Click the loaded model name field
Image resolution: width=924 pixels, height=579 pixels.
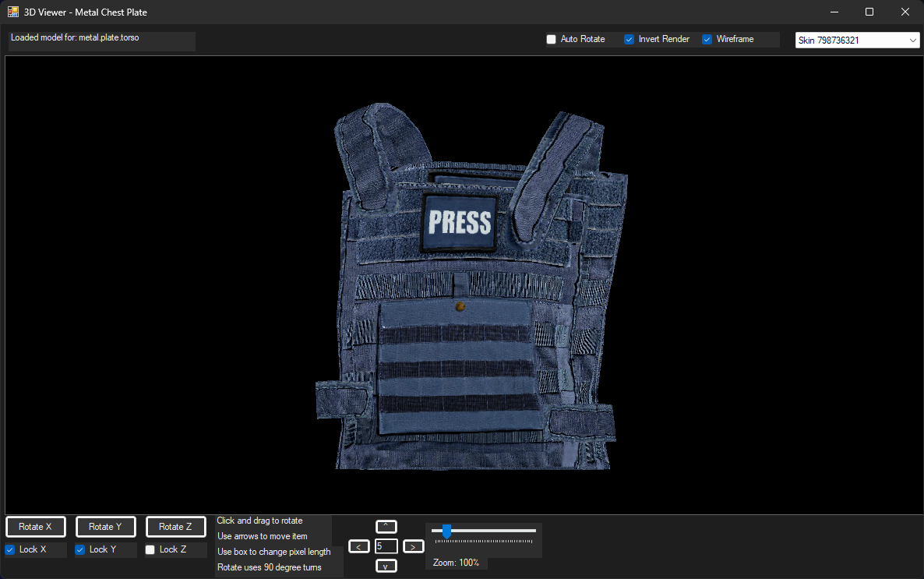pyautogui.click(x=101, y=41)
